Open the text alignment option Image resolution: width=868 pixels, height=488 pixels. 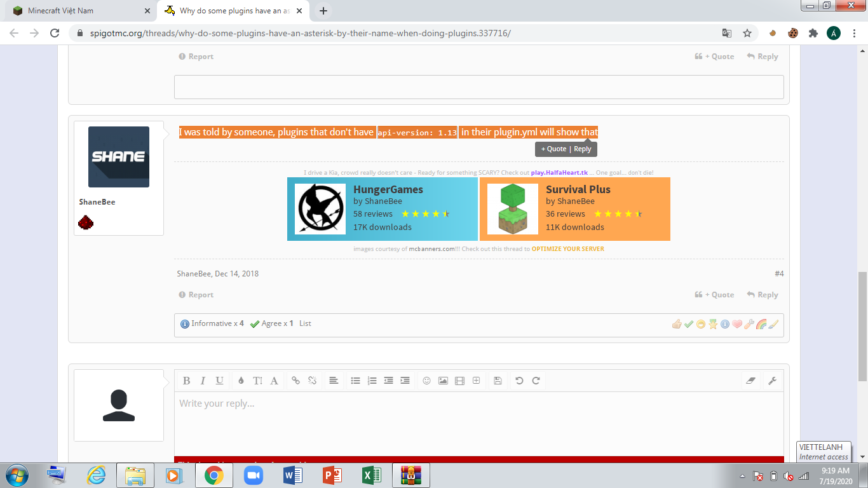tap(334, 381)
